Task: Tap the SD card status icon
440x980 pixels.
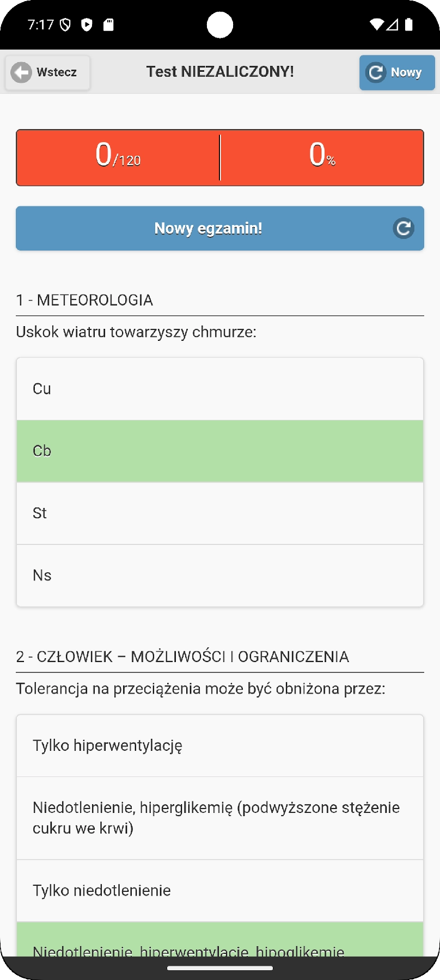Action: (x=108, y=24)
